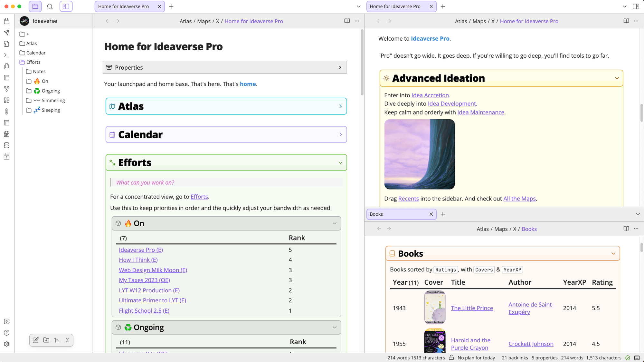The height and width of the screenshot is (362, 644).
Task: Open the terminal icon in the left ribbon
Action: click(x=6, y=55)
